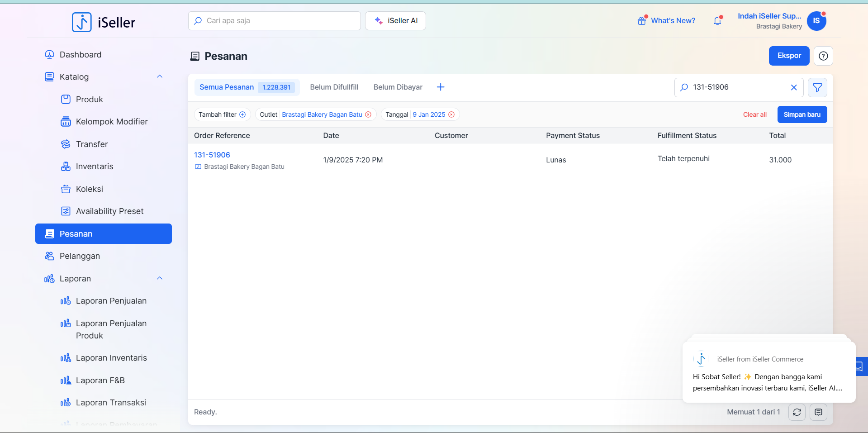The image size is (868, 433).
Task: Click the Laporan F&B icon
Action: click(x=66, y=381)
